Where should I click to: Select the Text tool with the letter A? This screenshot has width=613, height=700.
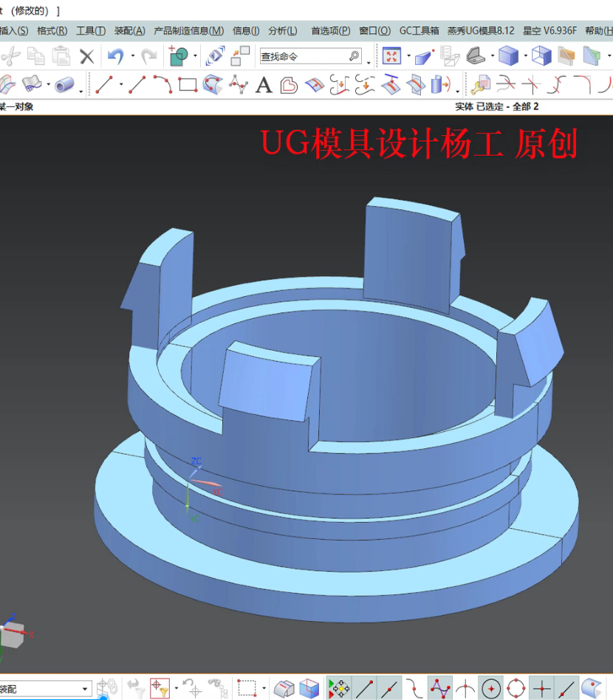click(x=263, y=85)
